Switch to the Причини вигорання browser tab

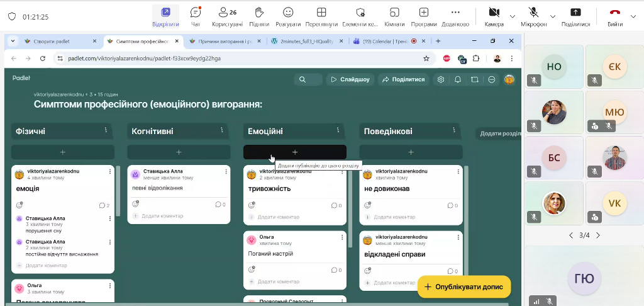click(223, 41)
